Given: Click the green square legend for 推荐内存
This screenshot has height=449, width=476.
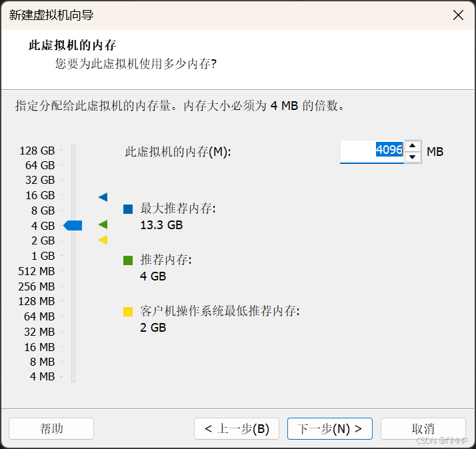Looking at the screenshot, I should (x=128, y=260).
